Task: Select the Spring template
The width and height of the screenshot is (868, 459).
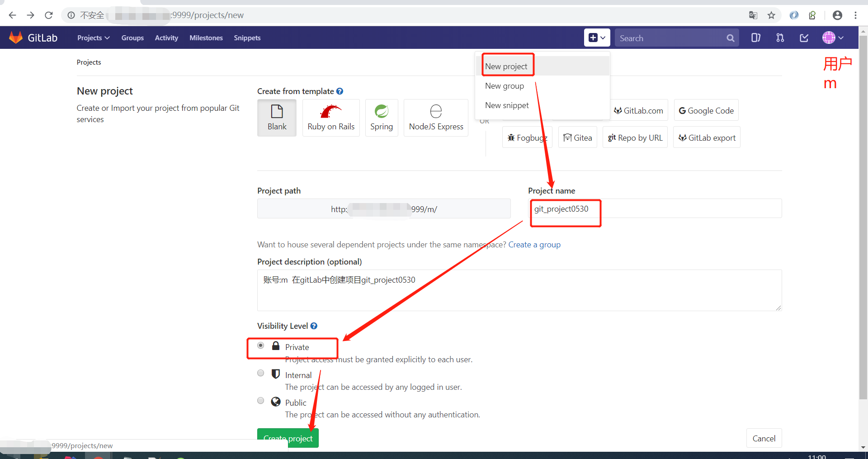Action: 382,118
